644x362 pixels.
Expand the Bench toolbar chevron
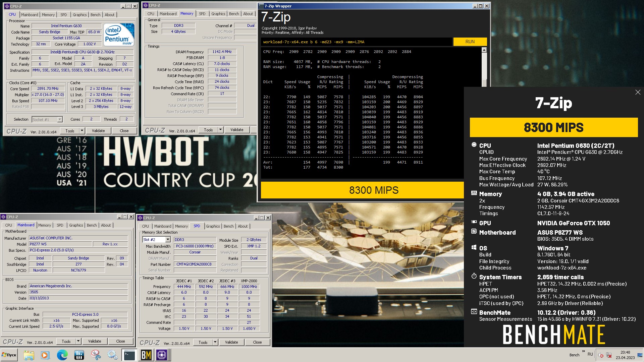click(583, 352)
